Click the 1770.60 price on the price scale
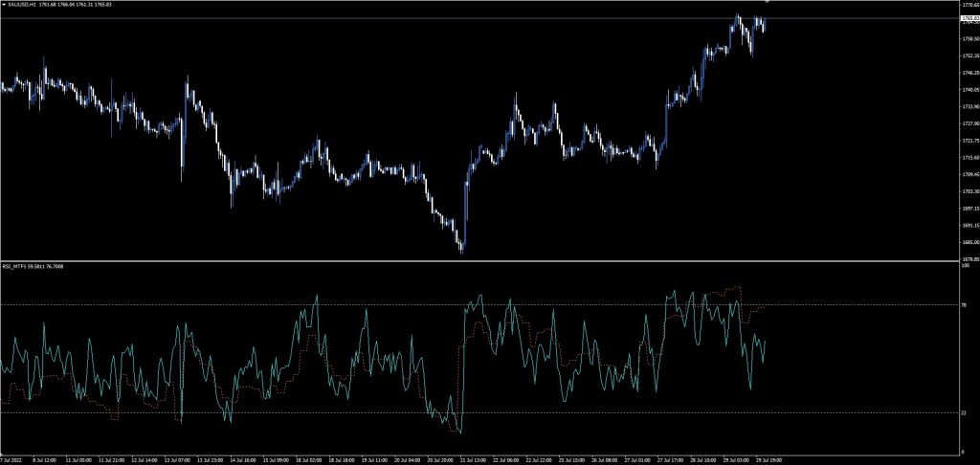 (969, 5)
